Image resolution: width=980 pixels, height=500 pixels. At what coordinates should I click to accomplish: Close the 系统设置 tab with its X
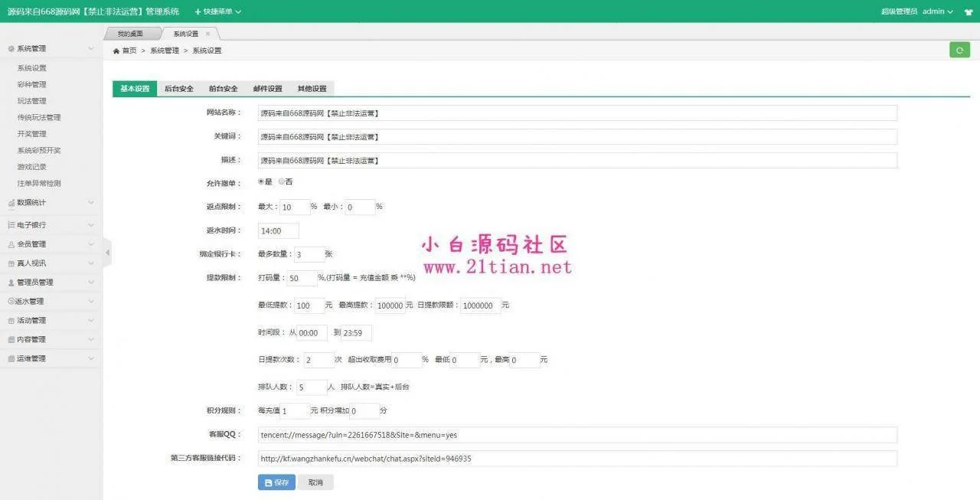(x=207, y=34)
